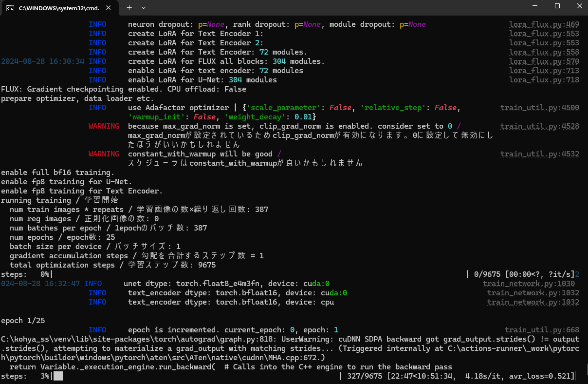Click 'enable fp8 training for Text Encoder.' line
This screenshot has height=384, width=588.
tap(82, 191)
